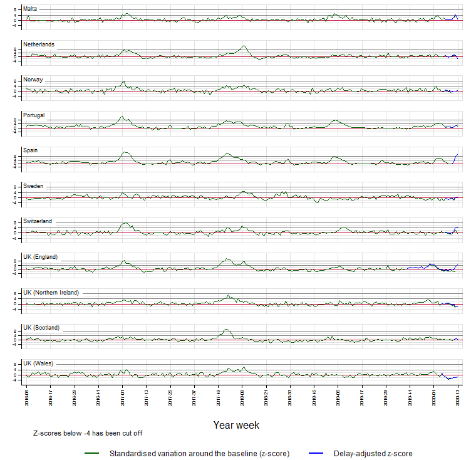Click the 2020-13 x-axis tick label
The height and width of the screenshot is (460, 476).
pos(458,398)
